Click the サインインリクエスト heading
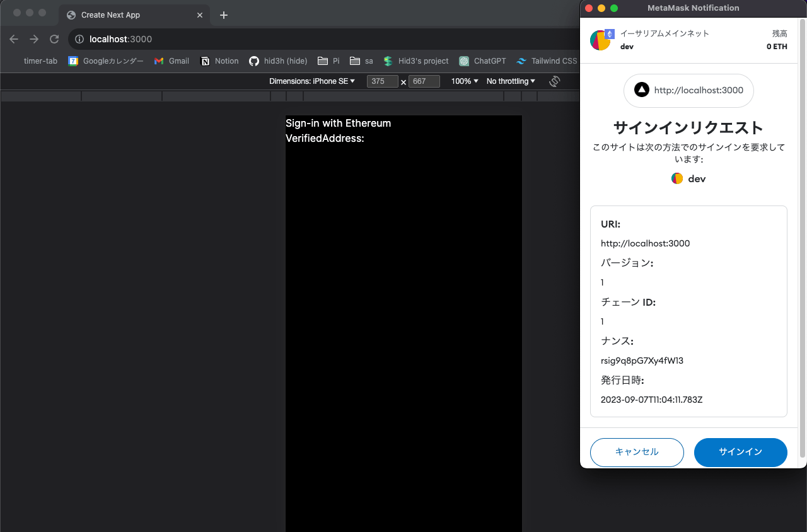This screenshot has width=807, height=532. point(688,128)
